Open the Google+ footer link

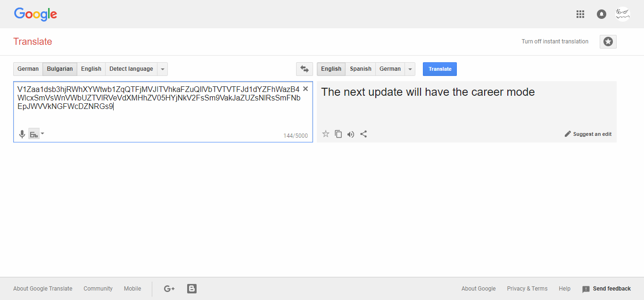tap(169, 289)
